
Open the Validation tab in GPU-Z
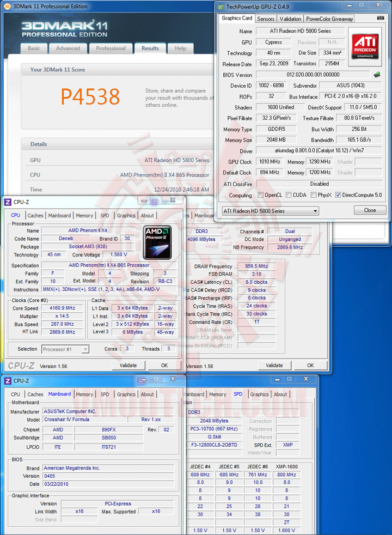(290, 19)
